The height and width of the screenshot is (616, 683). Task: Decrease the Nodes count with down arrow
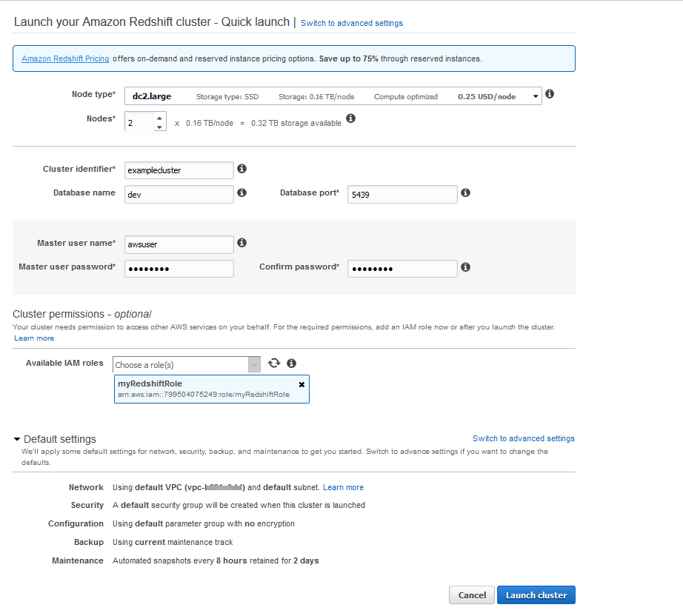coord(159,127)
